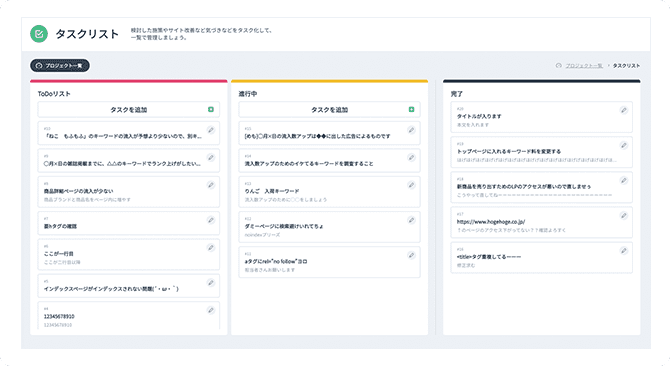The image size is (670, 366).
Task: Edit the ここが一行目 task
Action: click(211, 248)
